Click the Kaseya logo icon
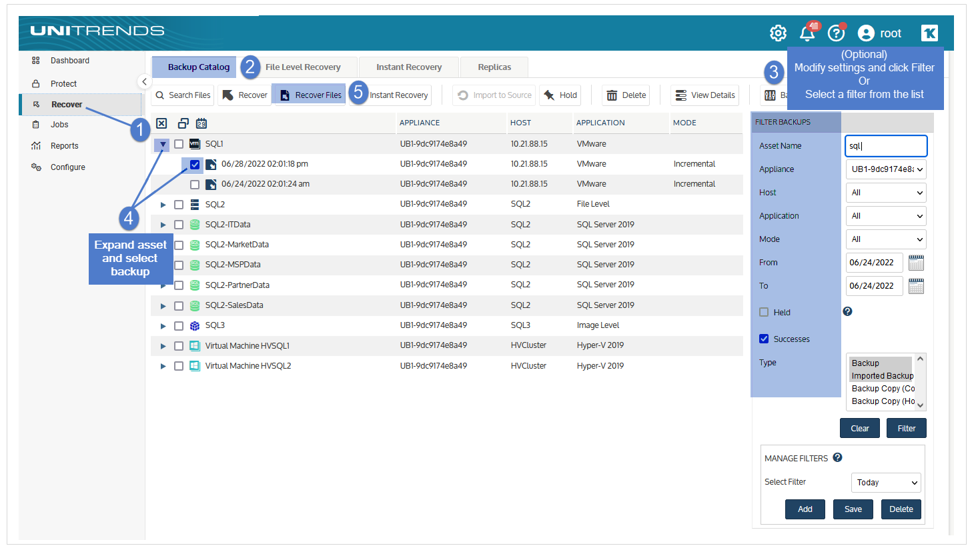 [x=929, y=33]
